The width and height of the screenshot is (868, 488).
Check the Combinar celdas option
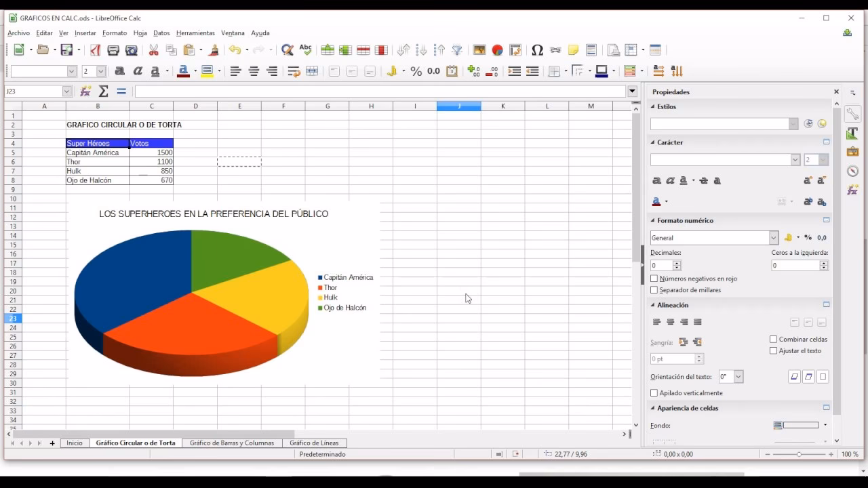pyautogui.click(x=772, y=339)
